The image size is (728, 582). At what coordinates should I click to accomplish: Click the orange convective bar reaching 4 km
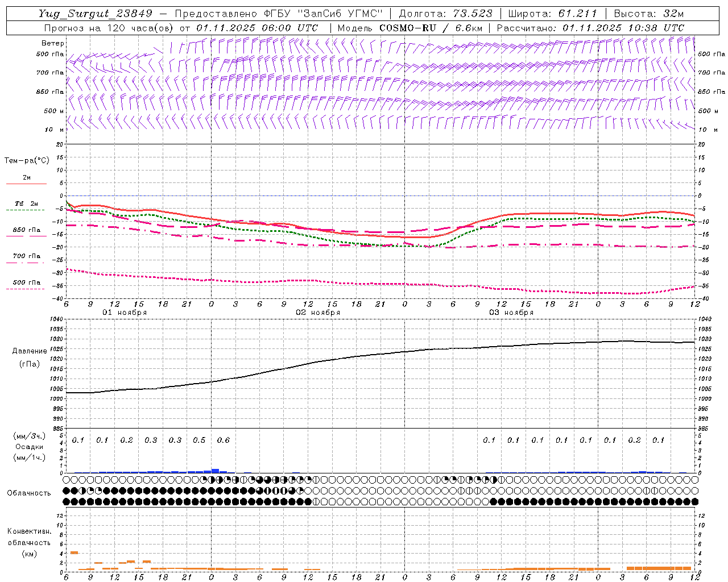(x=74, y=552)
